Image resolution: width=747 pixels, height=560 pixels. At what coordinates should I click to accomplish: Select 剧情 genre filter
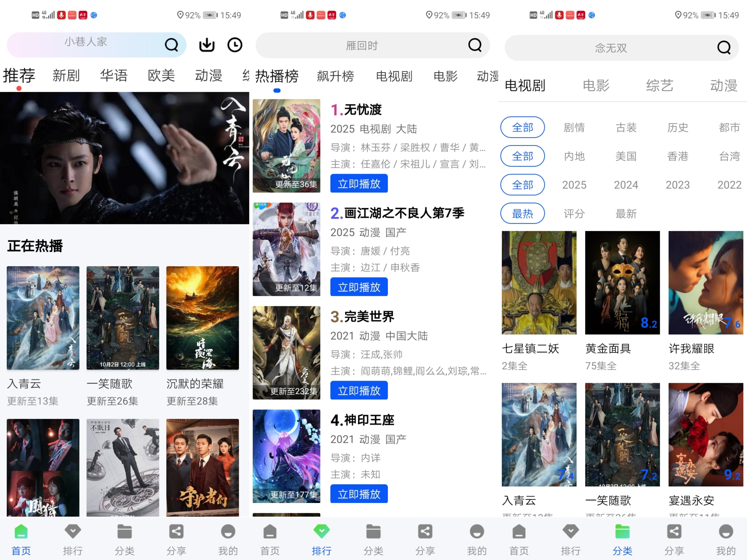[x=574, y=127]
